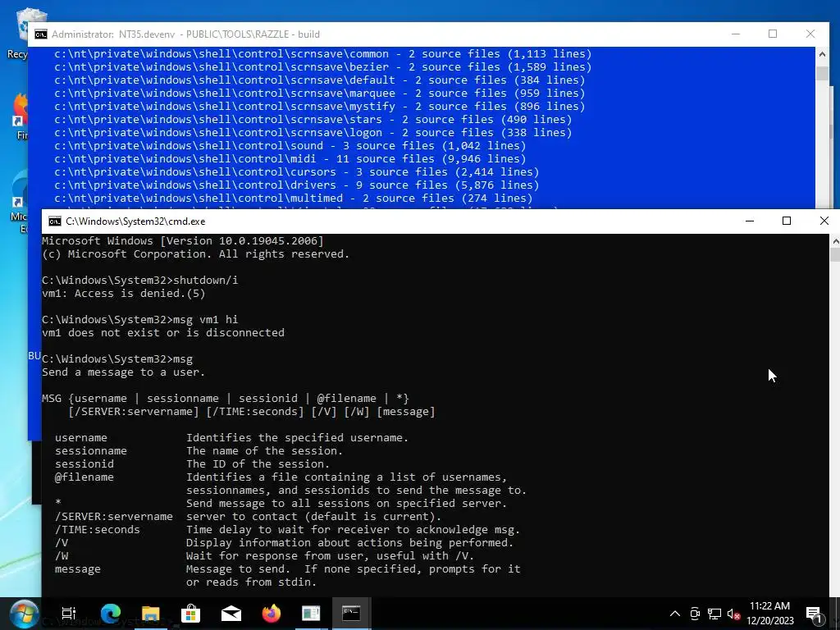The height and width of the screenshot is (630, 840).
Task: Click cmd.exe window title bar icon
Action: [x=55, y=221]
